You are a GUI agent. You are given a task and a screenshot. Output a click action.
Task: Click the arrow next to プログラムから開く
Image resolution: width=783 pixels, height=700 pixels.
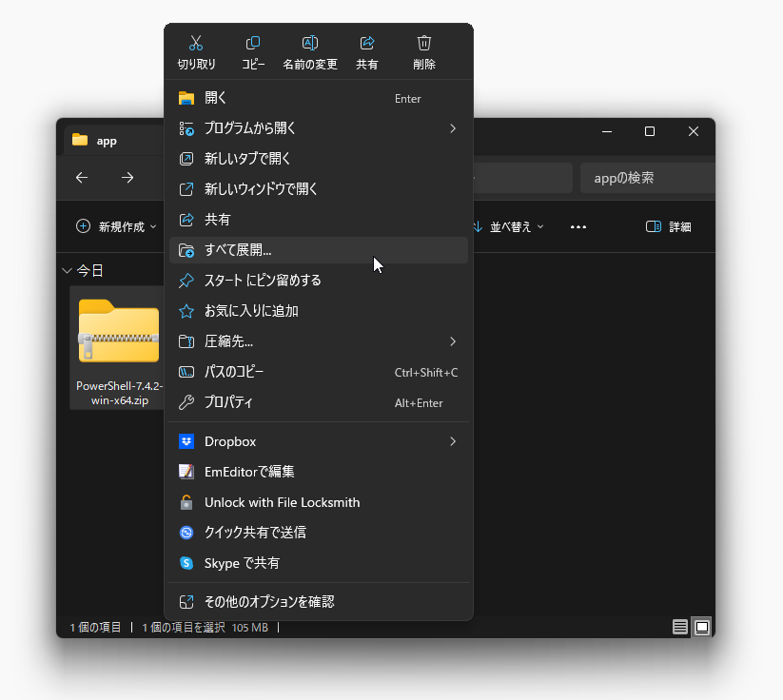[453, 128]
